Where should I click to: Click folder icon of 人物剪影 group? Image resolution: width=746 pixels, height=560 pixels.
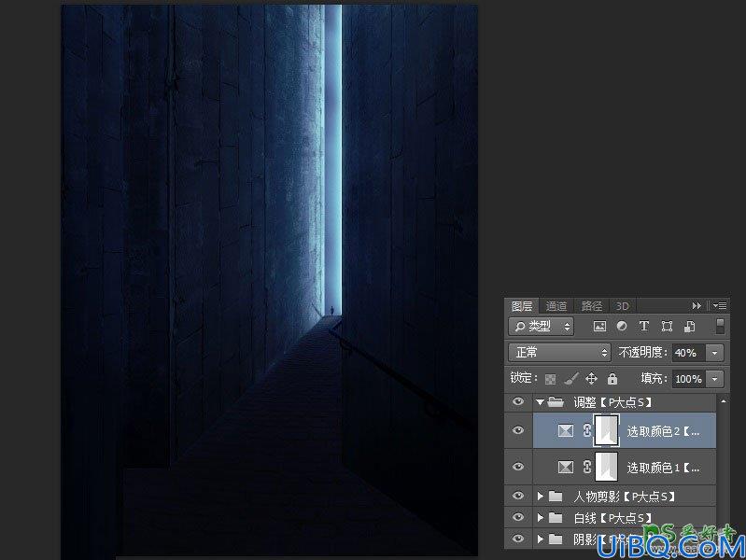(x=556, y=497)
